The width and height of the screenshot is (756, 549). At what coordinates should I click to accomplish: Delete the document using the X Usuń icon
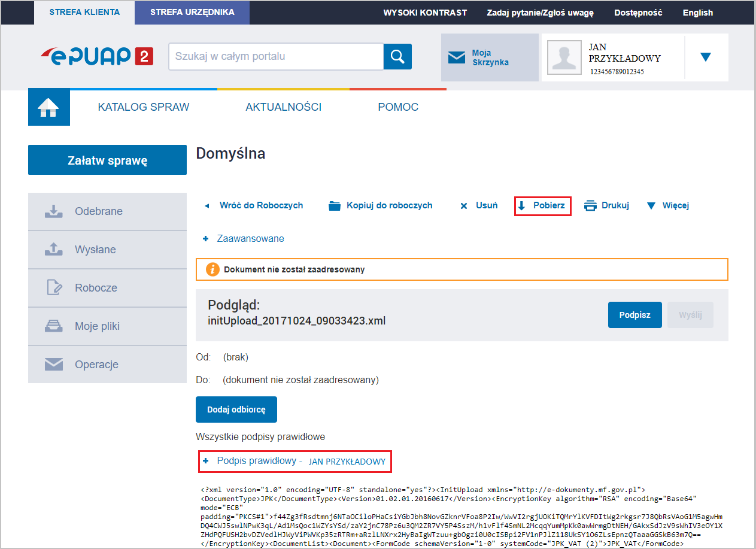(464, 205)
